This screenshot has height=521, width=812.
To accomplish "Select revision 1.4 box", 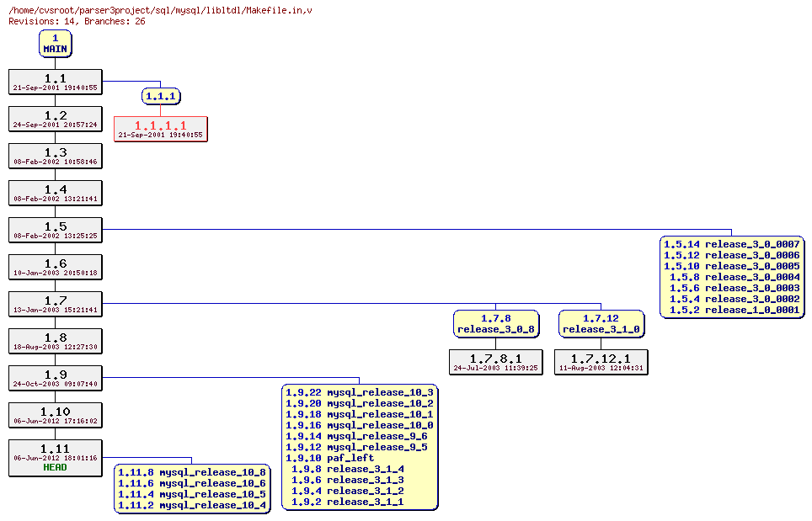I will pos(56,193).
